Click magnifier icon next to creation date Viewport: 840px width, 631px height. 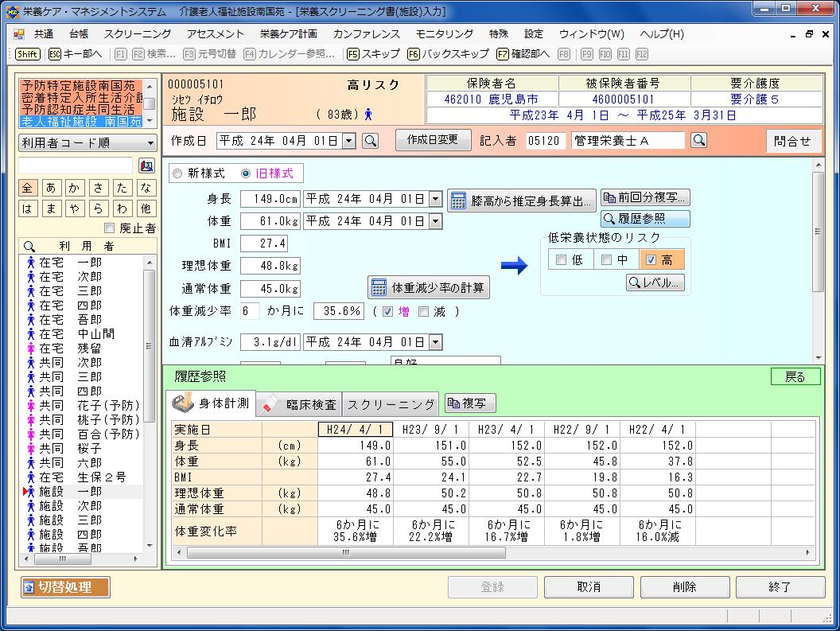click(x=370, y=141)
